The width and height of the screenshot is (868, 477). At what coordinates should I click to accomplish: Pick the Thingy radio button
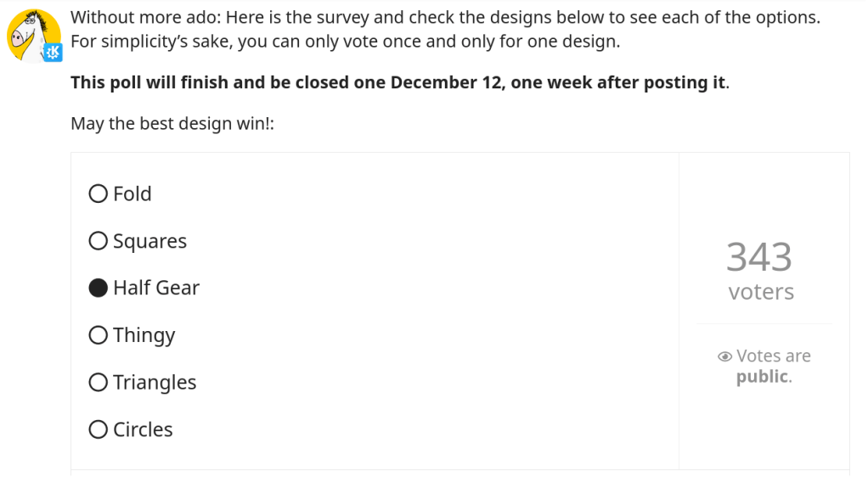(99, 335)
